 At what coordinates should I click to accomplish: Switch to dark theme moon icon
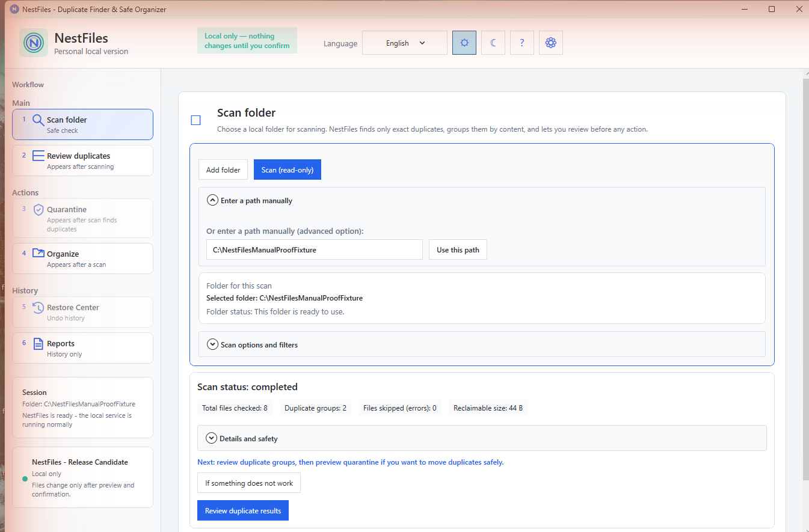(493, 43)
